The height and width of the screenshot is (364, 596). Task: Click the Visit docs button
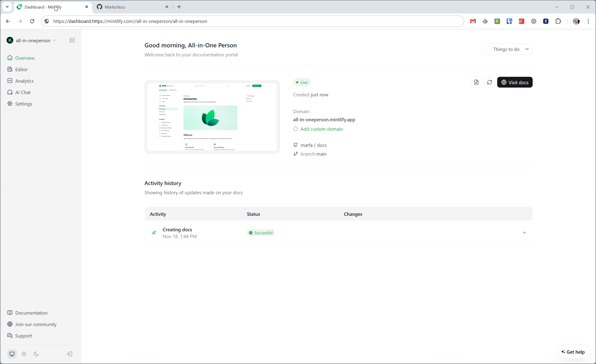514,82
